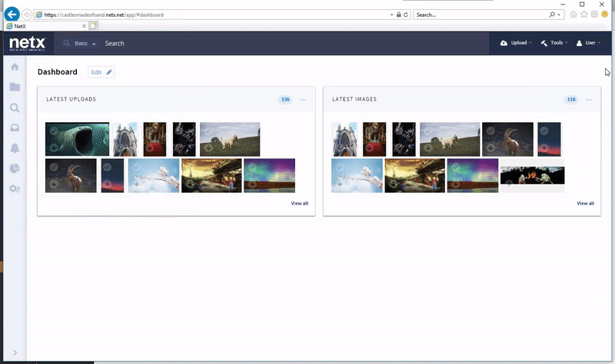
Task: Open the Folders icon in the sidebar
Action: tap(15, 87)
